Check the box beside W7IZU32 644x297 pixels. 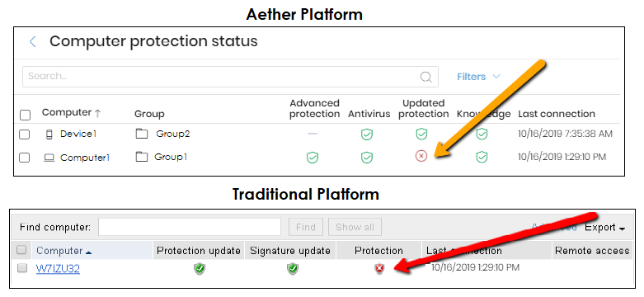click(21, 268)
